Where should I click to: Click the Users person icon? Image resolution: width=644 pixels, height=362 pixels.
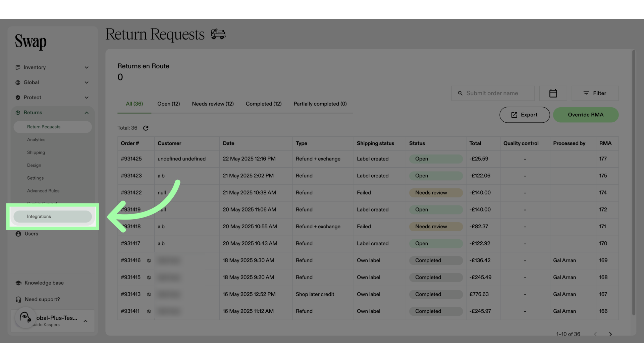[18, 234]
